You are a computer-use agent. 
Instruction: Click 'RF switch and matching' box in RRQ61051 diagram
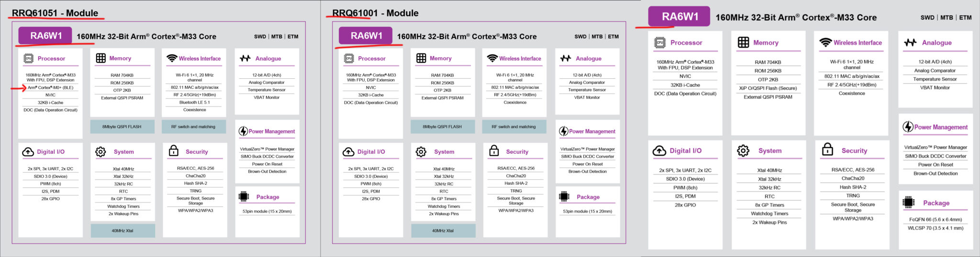(x=194, y=127)
